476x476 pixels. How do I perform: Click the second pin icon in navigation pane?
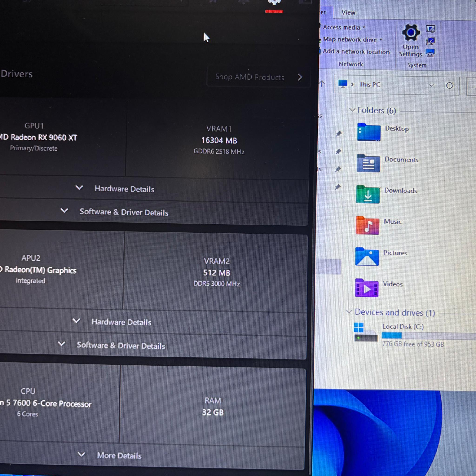point(338,152)
